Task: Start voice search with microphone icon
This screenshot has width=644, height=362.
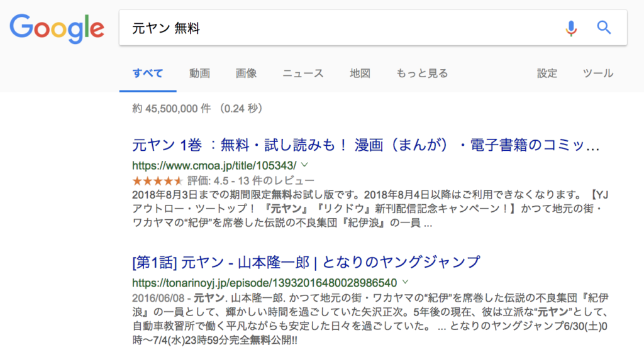Action: (571, 28)
